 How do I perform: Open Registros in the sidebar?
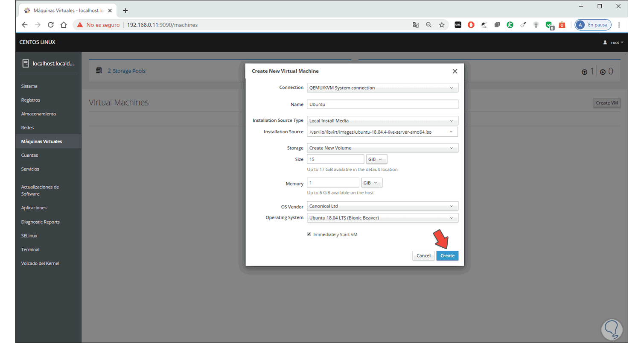coord(31,100)
